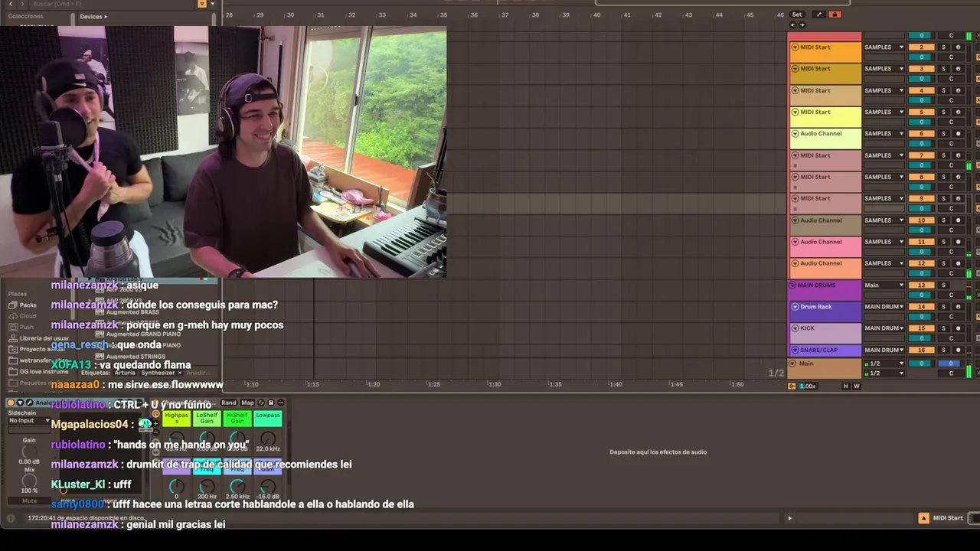The image size is (980, 551).
Task: Collapse the MAIN DRUMS group track
Action: click(793, 285)
